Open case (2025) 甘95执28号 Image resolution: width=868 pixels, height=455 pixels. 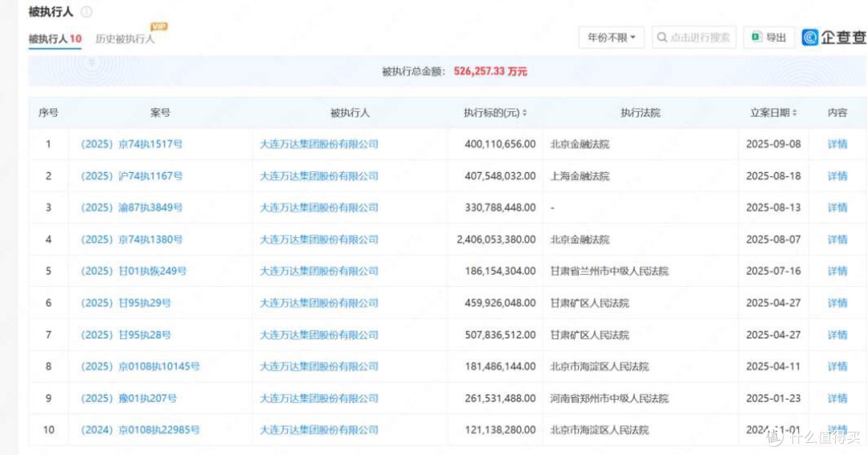(x=125, y=335)
